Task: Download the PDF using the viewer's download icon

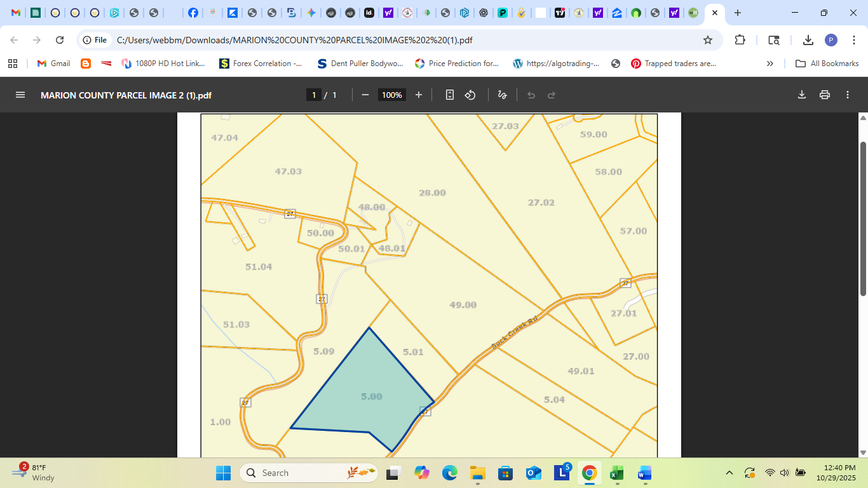Action: pyautogui.click(x=801, y=94)
